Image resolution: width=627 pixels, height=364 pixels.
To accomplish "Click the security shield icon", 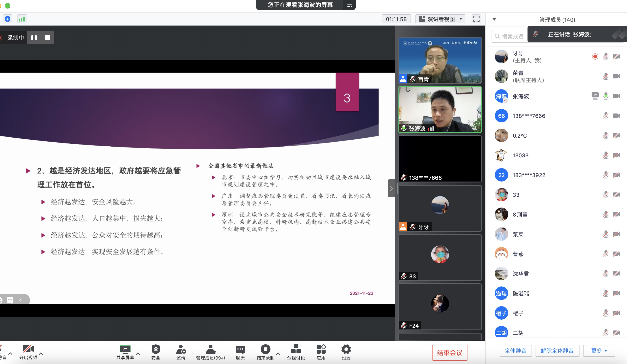I will 7,19.
